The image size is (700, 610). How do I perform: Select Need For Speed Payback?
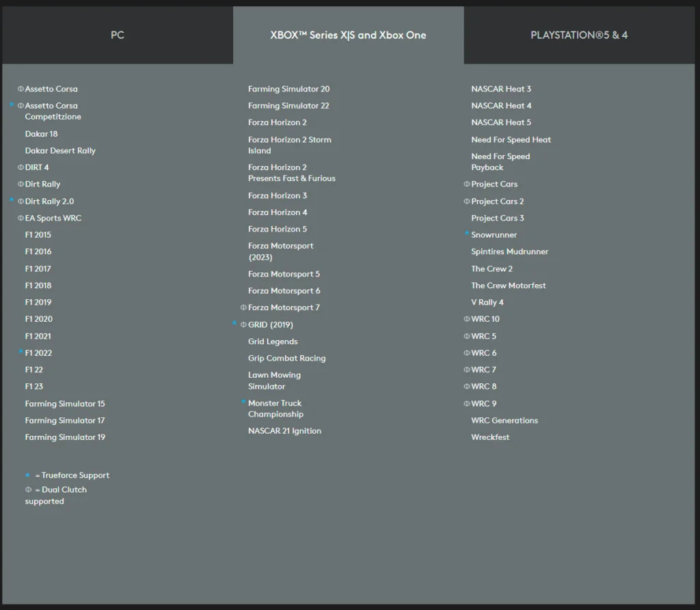[x=501, y=162]
